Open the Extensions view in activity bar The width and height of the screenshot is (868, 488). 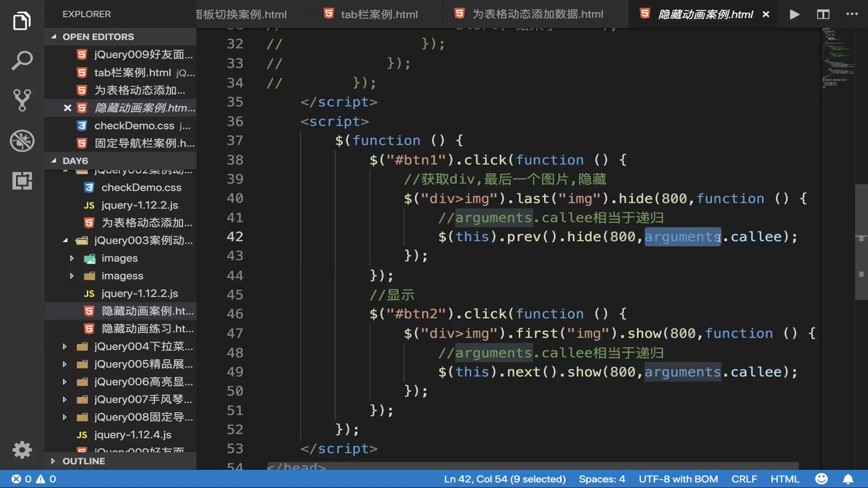tap(22, 181)
